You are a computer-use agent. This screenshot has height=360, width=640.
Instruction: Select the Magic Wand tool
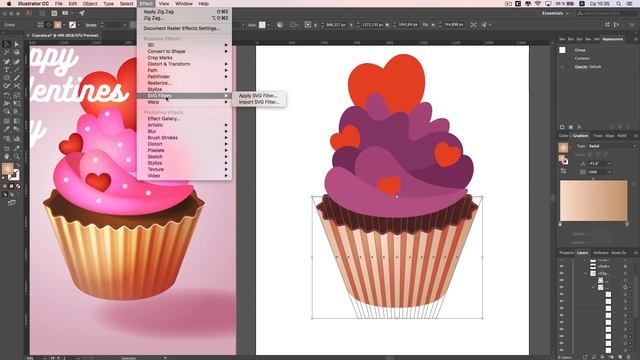(x=7, y=53)
